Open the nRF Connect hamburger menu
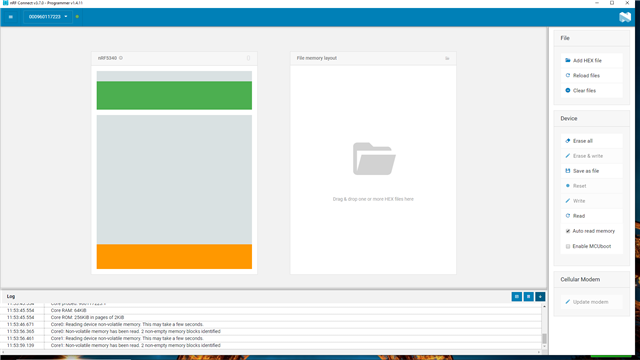 point(11,17)
